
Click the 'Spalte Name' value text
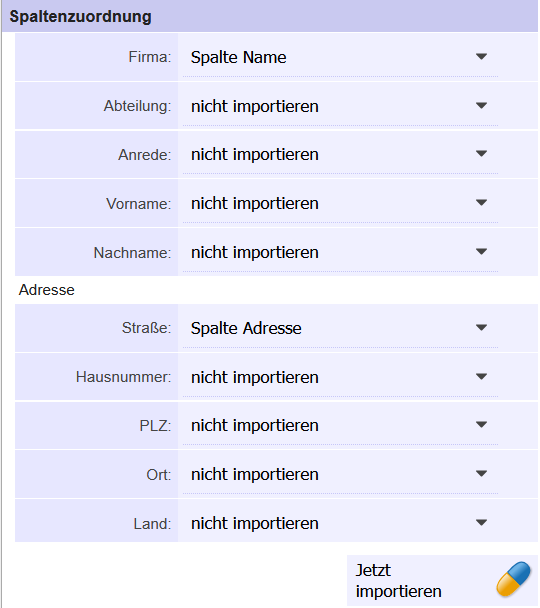pyautogui.click(x=238, y=57)
